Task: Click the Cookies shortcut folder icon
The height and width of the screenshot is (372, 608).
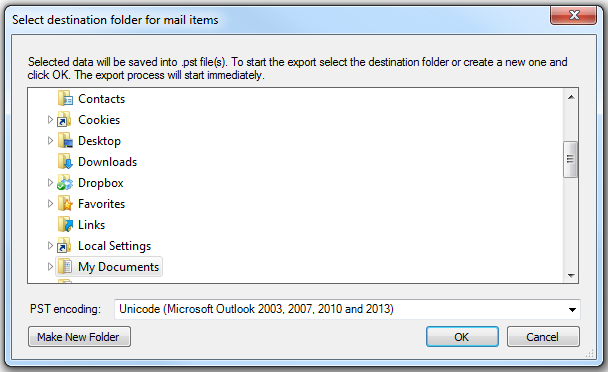Action: pyautogui.click(x=64, y=119)
